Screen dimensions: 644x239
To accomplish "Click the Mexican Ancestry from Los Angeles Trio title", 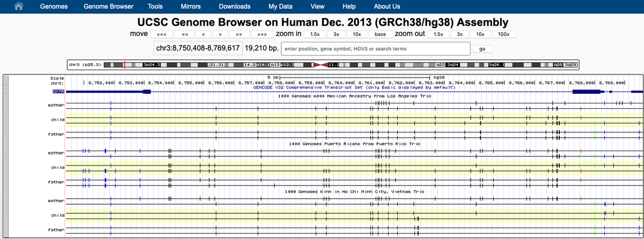I will [x=355, y=96].
